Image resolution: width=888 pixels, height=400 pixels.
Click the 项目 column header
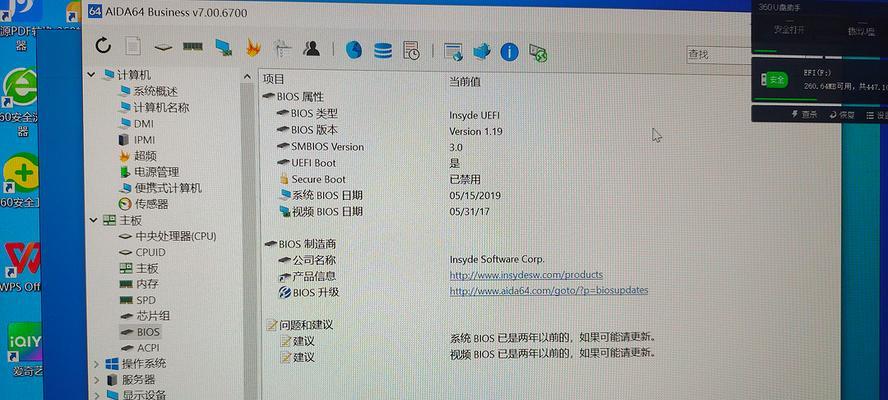[274, 79]
